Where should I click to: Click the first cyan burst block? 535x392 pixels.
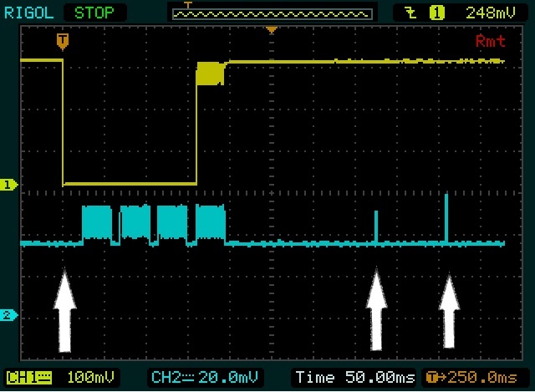pyautogui.click(x=97, y=222)
